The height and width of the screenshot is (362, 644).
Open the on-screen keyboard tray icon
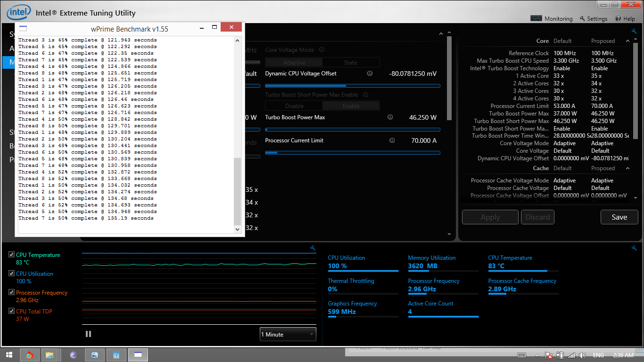pos(521,355)
